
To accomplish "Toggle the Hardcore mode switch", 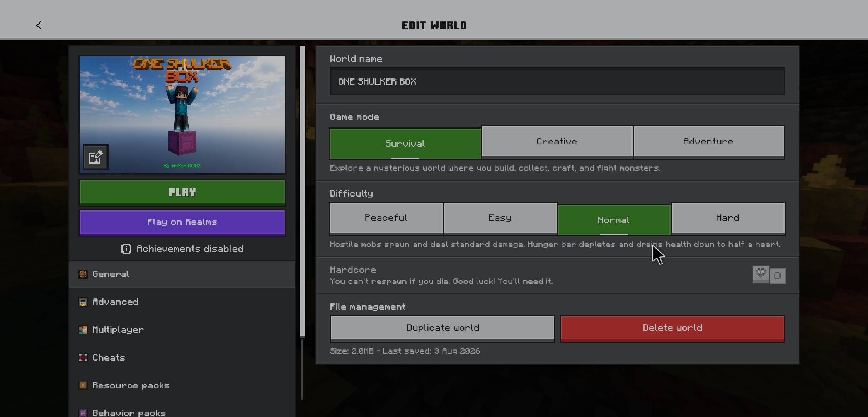I will 769,275.
